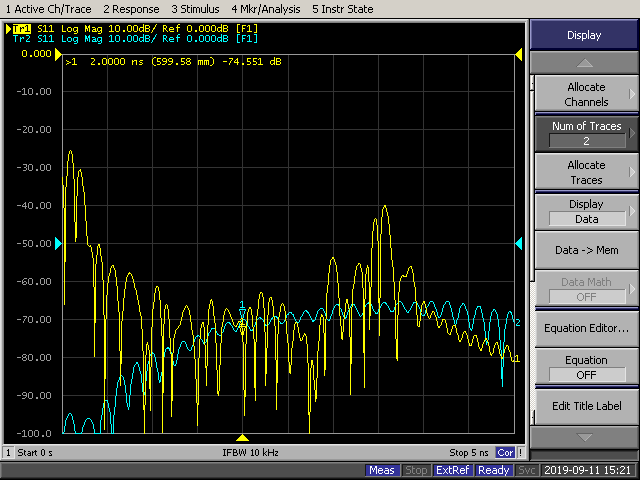Open the Display Data selection submenu
Screen dimensions: 640x480
pos(585,211)
